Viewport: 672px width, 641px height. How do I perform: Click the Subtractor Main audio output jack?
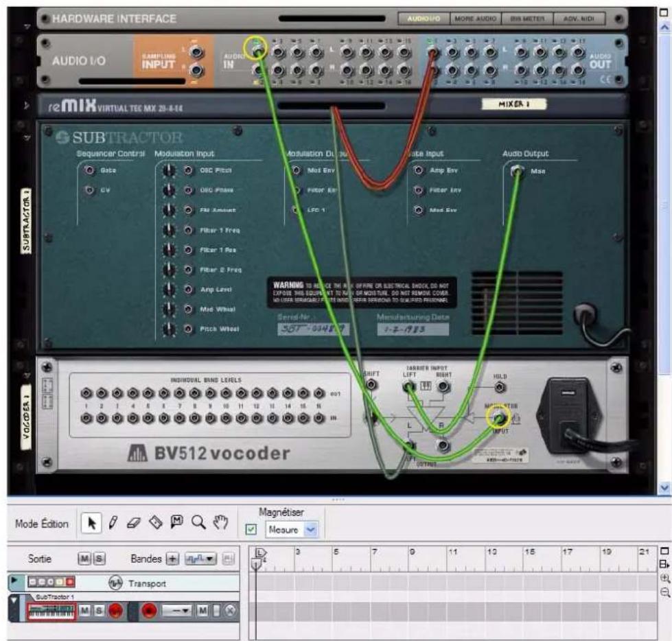(518, 171)
